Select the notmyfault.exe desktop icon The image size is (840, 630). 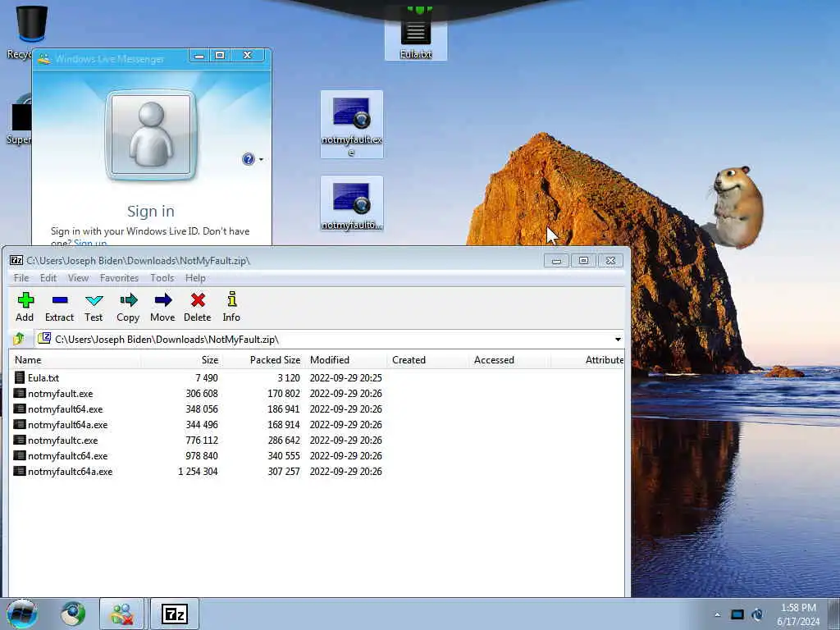pyautogui.click(x=351, y=125)
